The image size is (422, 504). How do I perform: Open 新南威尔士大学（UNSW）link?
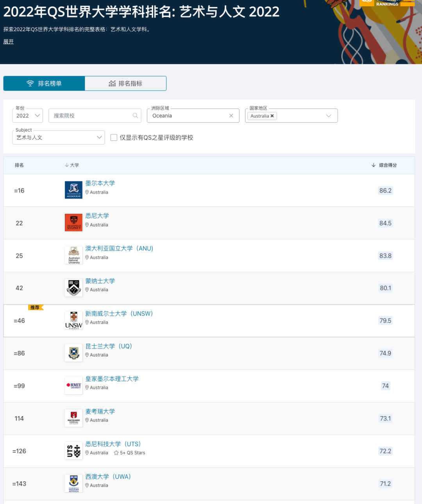119,313
